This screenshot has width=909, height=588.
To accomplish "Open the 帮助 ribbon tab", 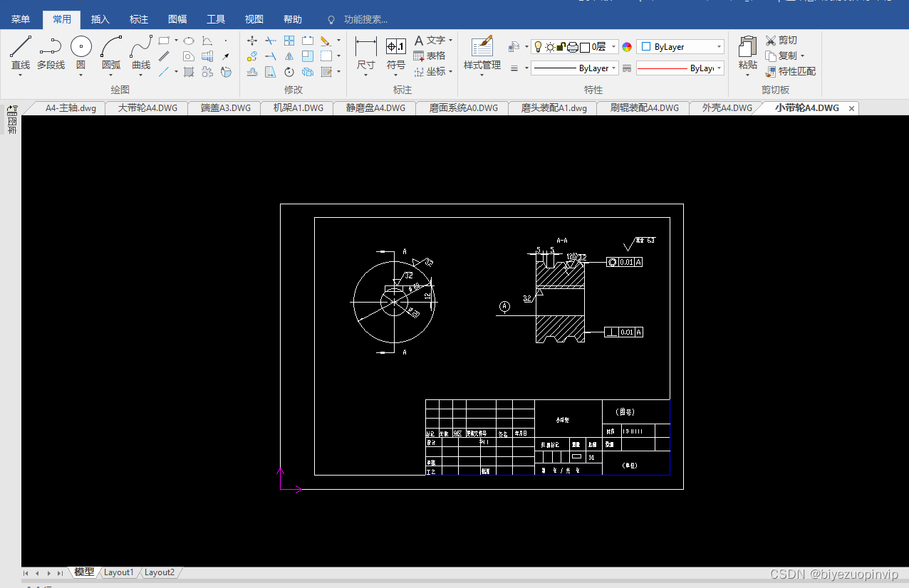I will point(293,19).
